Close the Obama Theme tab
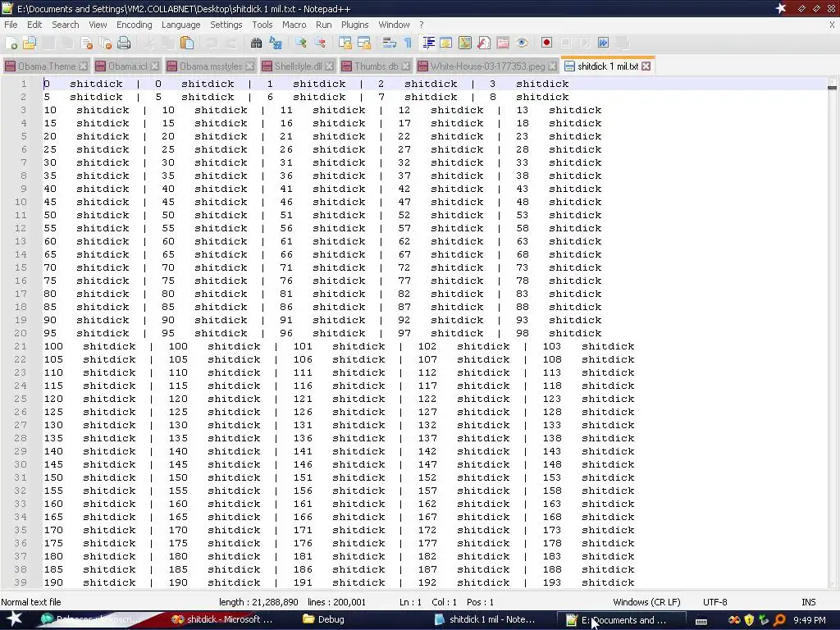Viewport: 840px width, 630px height. [x=83, y=66]
